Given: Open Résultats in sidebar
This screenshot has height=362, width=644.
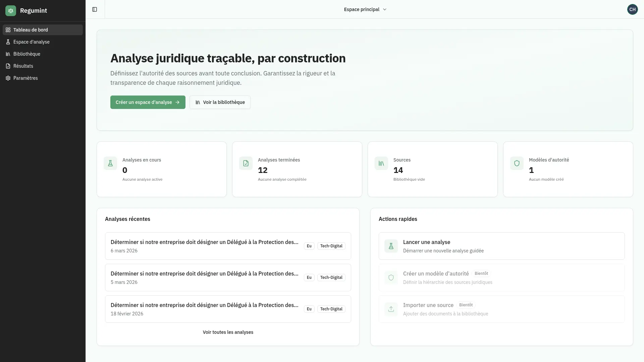Looking at the screenshot, I should click(43, 66).
